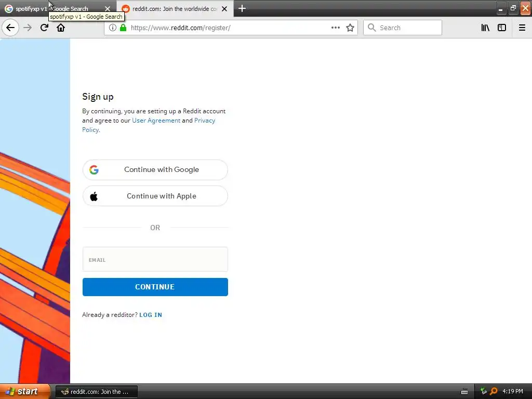Reload the current page
The width and height of the screenshot is (532, 399).
click(44, 28)
